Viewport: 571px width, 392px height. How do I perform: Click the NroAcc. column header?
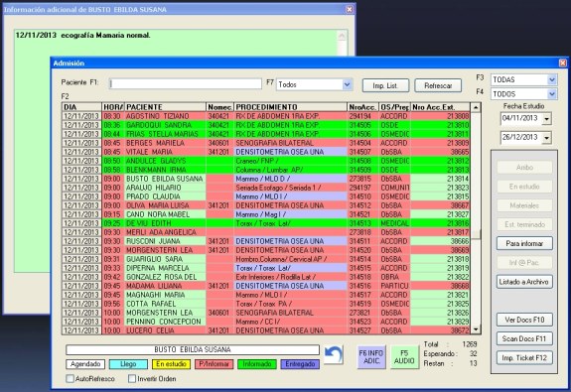coord(363,107)
